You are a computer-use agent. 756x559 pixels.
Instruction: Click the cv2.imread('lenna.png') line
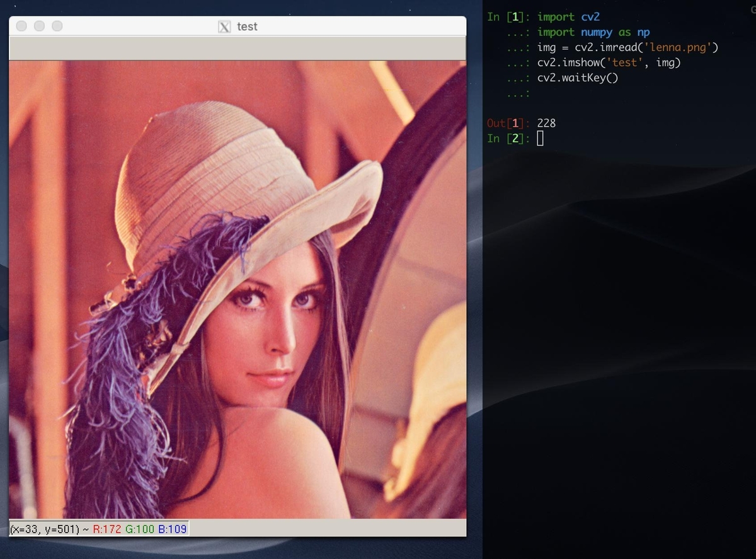click(627, 47)
